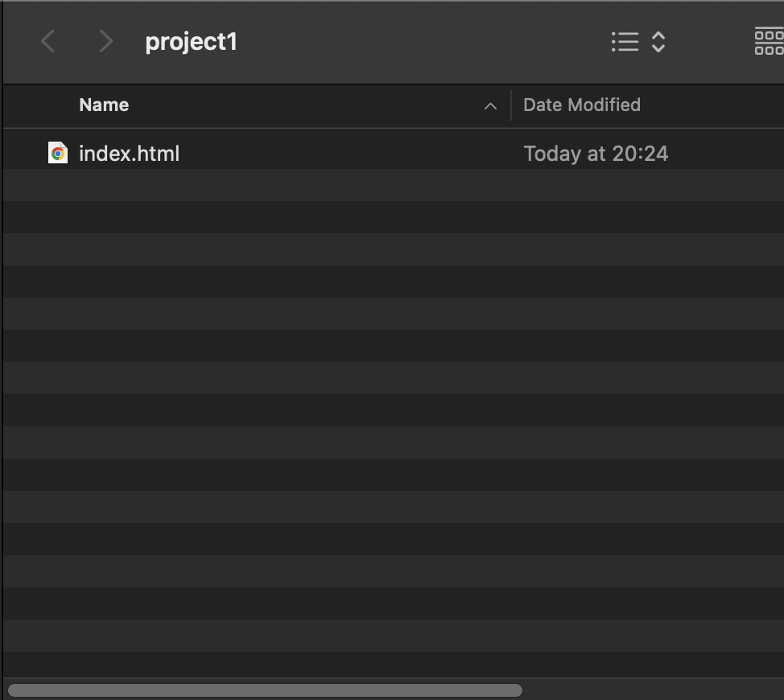Sort files by Date Modified header
Screen dimensions: 784x700
pyautogui.click(x=581, y=105)
